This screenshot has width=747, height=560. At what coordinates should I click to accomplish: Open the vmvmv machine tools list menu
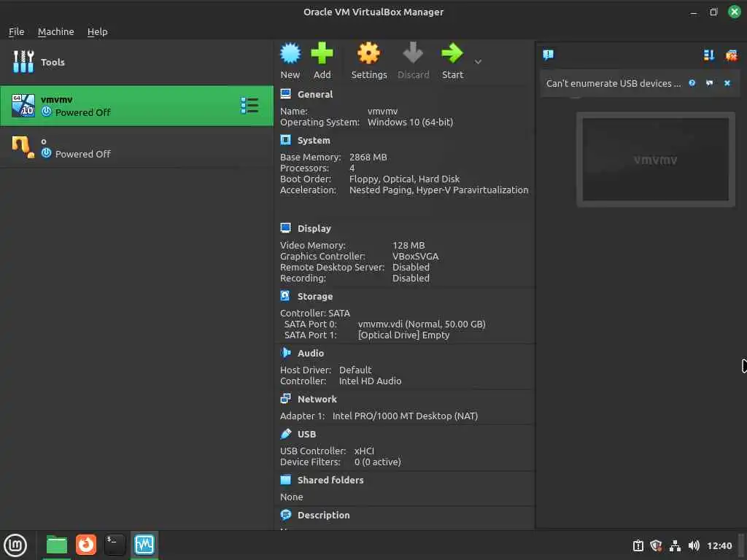(249, 106)
